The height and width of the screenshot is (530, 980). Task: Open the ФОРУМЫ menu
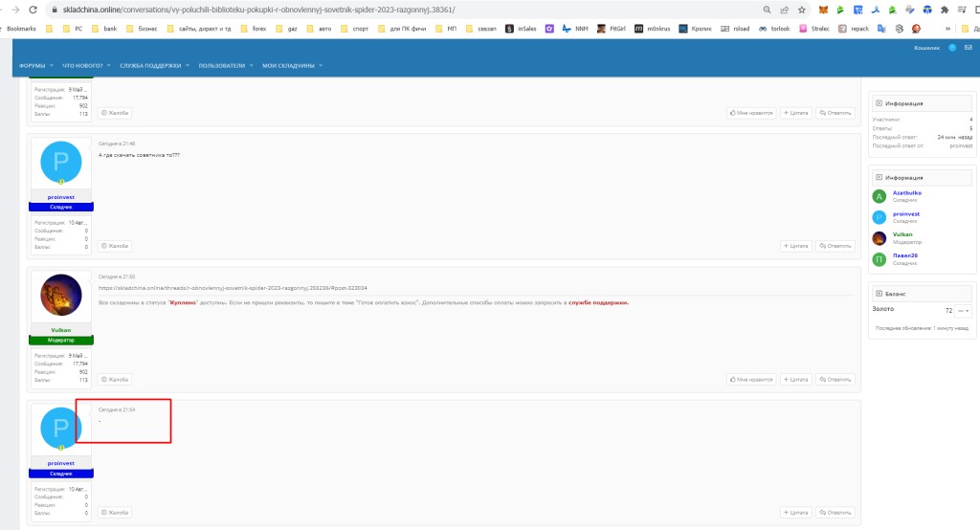[x=32, y=66]
